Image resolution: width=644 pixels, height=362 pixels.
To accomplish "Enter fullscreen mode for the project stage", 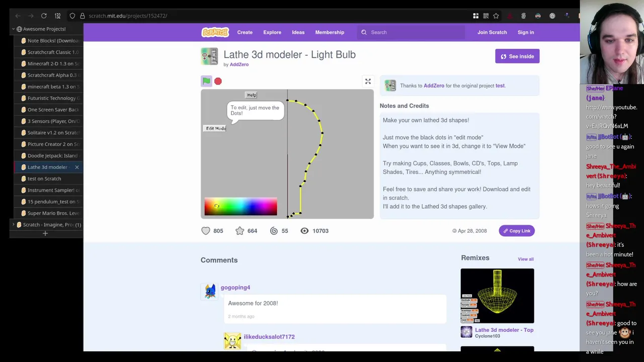I will [368, 81].
